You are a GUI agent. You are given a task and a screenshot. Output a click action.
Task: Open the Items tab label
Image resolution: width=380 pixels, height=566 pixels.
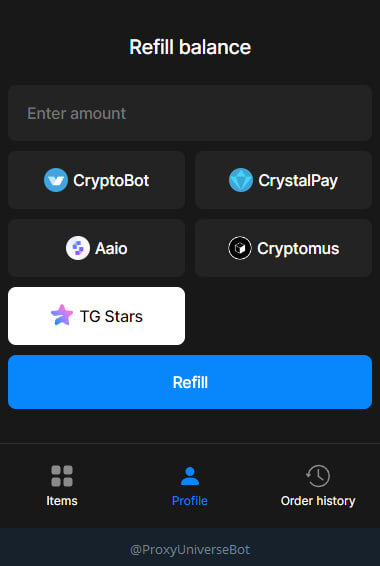pyautogui.click(x=62, y=501)
